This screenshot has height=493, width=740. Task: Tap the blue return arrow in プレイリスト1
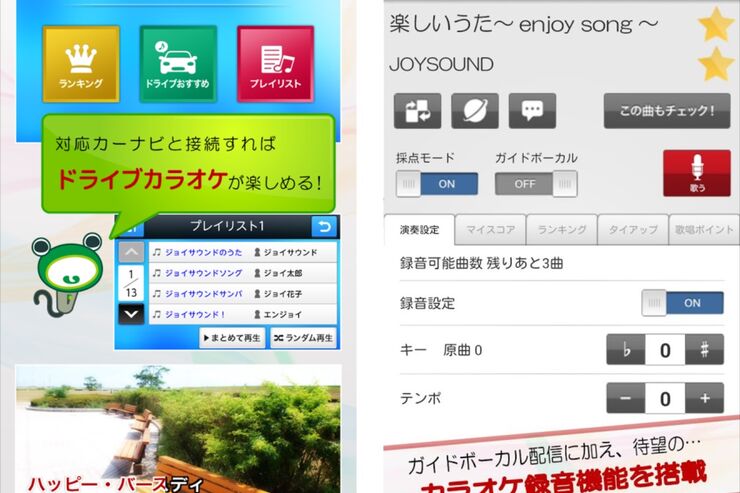point(324,227)
